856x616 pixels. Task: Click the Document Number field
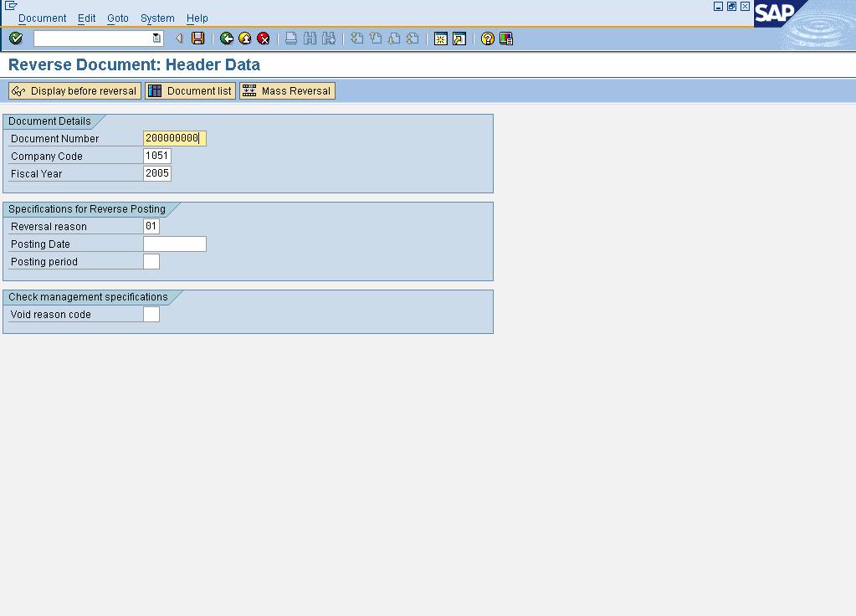(x=175, y=138)
